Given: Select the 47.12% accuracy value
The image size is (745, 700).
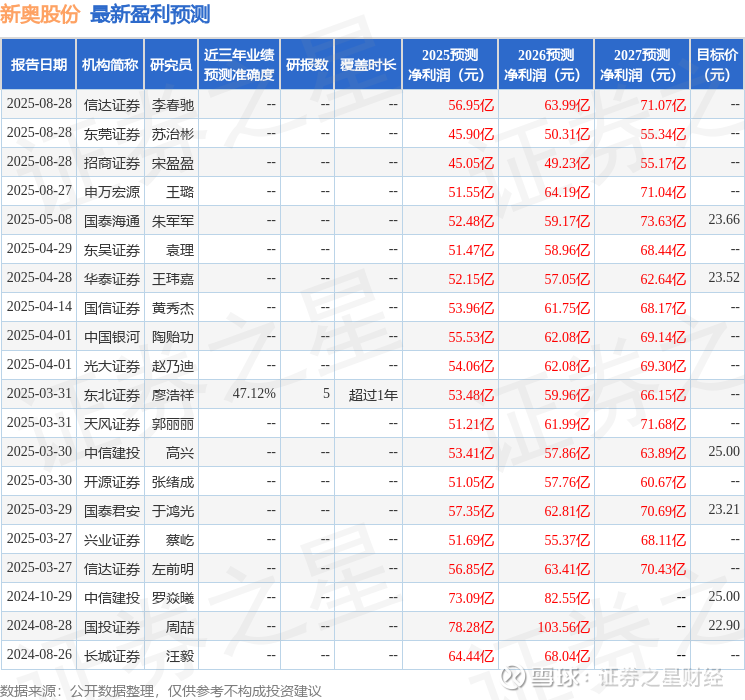Looking at the screenshot, I should [x=254, y=393].
